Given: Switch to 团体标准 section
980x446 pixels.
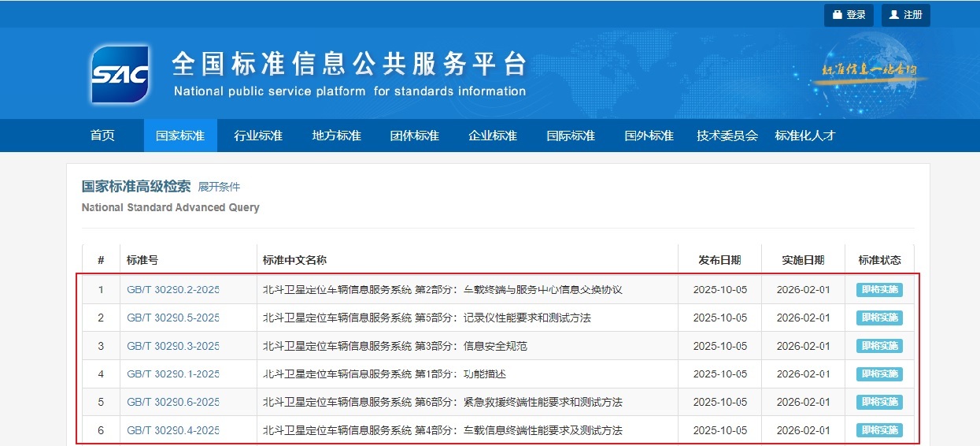Looking at the screenshot, I should pyautogui.click(x=415, y=136).
